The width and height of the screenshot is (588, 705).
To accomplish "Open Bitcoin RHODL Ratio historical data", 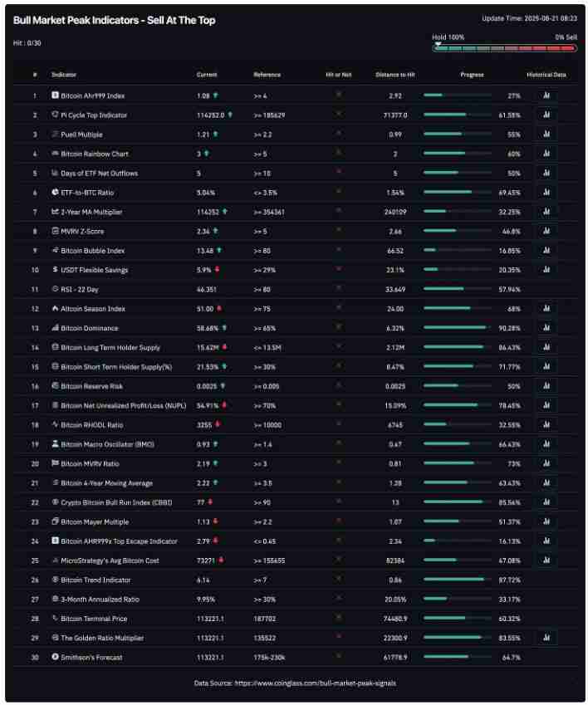I will click(x=546, y=424).
